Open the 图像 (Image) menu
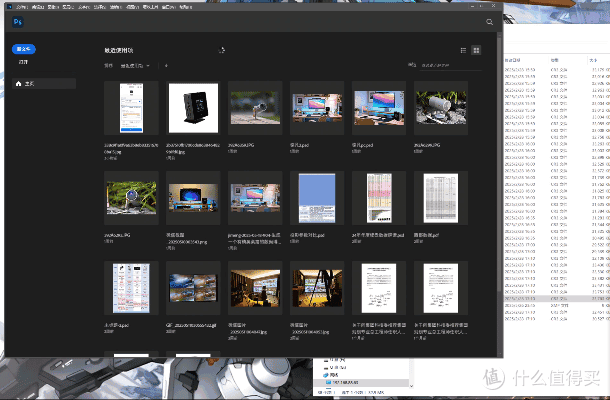Image resolution: width=610 pixels, height=400 pixels. pos(53,7)
